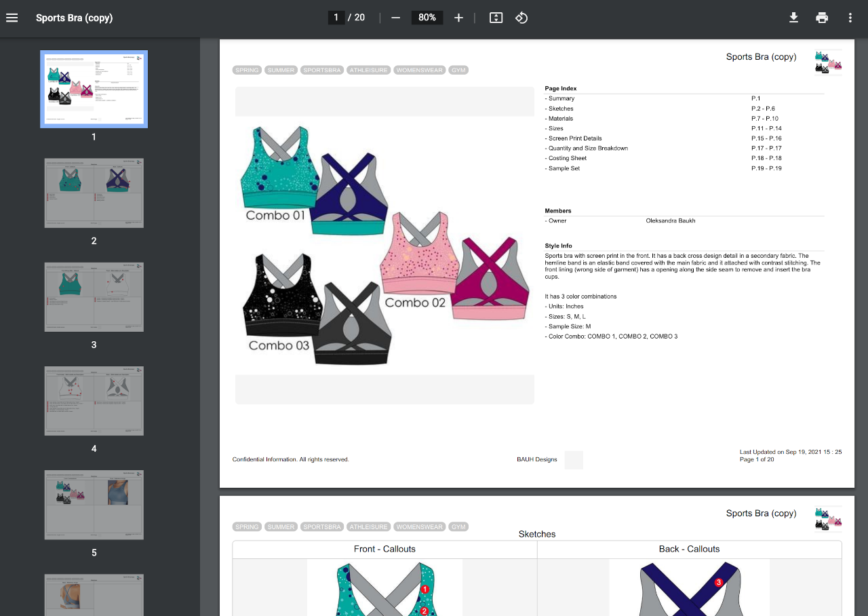Jump to page 3 thumbnail
Image resolution: width=868 pixels, height=616 pixels.
pyautogui.click(x=94, y=297)
